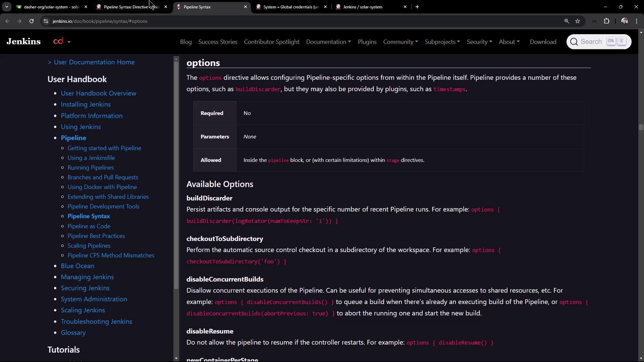644x362 pixels.
Task: Click the Search input field
Action: (x=591, y=42)
